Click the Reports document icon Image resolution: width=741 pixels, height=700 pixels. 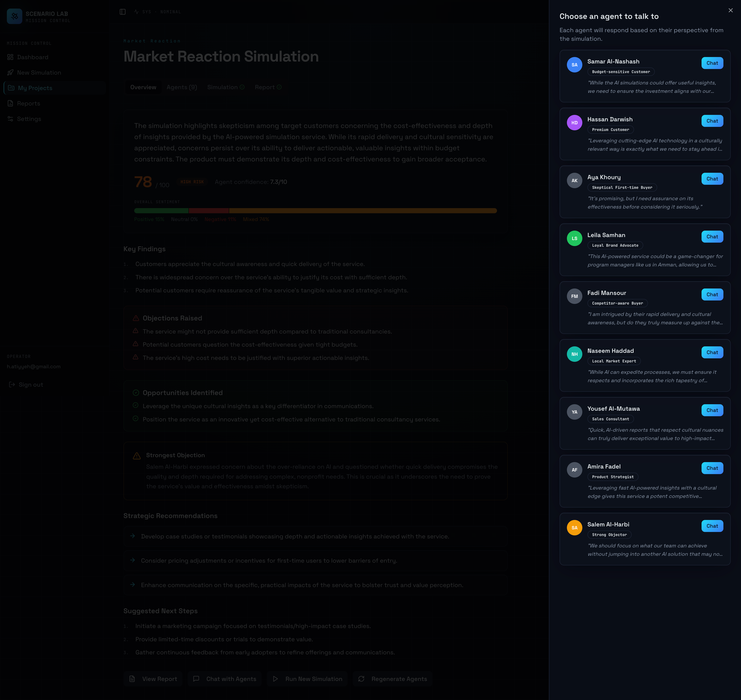(x=10, y=103)
